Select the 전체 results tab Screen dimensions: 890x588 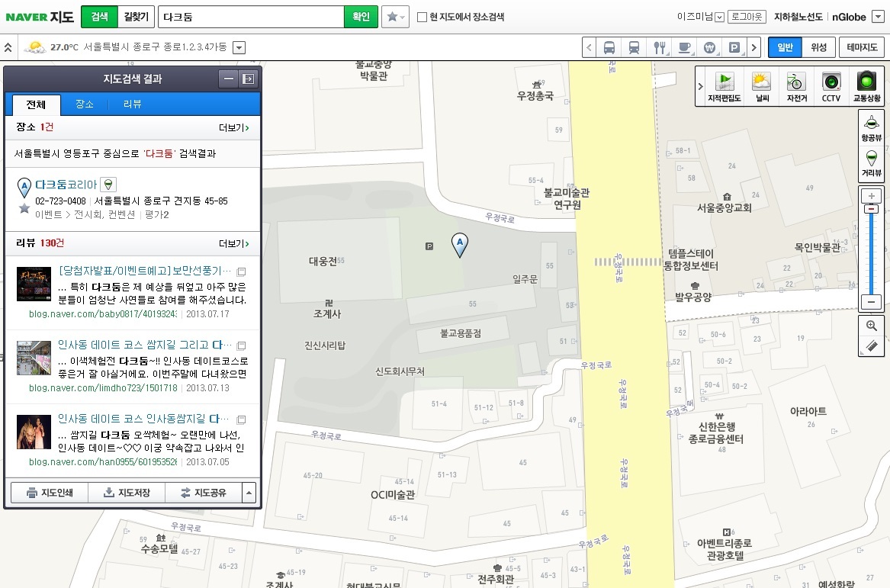[x=36, y=104]
